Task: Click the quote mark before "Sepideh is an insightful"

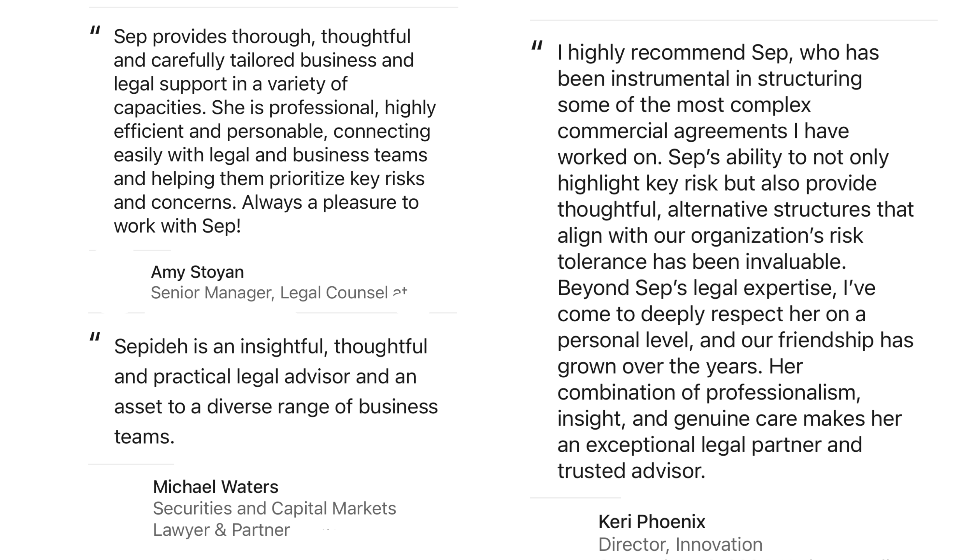Action: click(x=95, y=336)
